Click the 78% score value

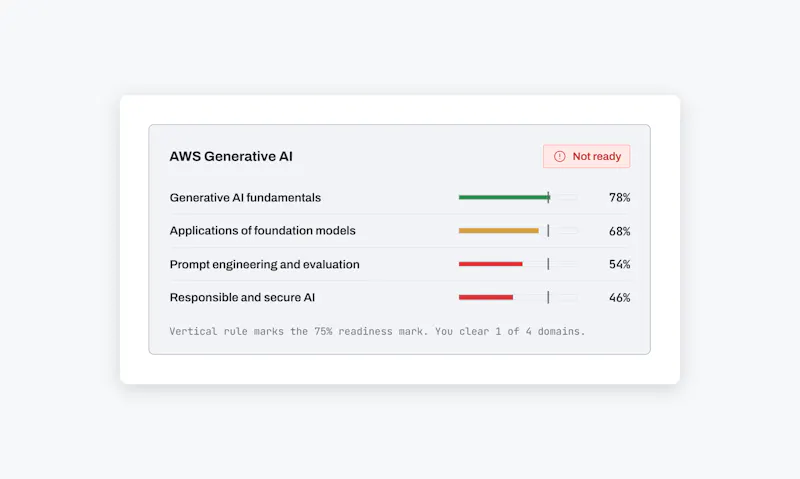click(x=619, y=197)
